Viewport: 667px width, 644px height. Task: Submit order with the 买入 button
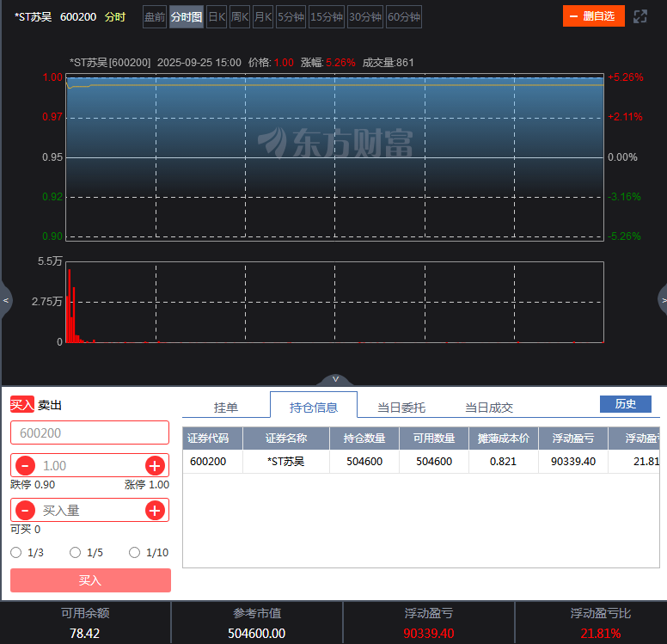(90, 580)
